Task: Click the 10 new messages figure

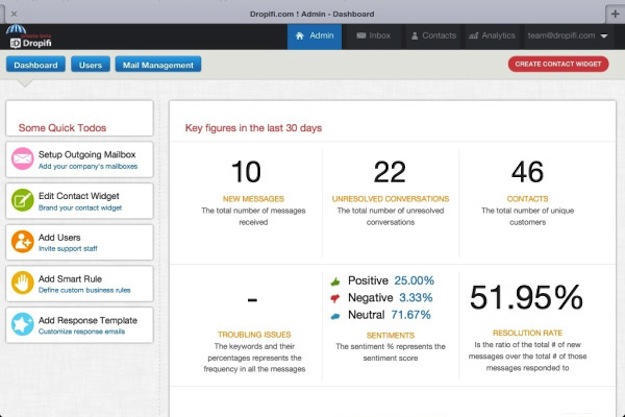Action: click(x=246, y=172)
